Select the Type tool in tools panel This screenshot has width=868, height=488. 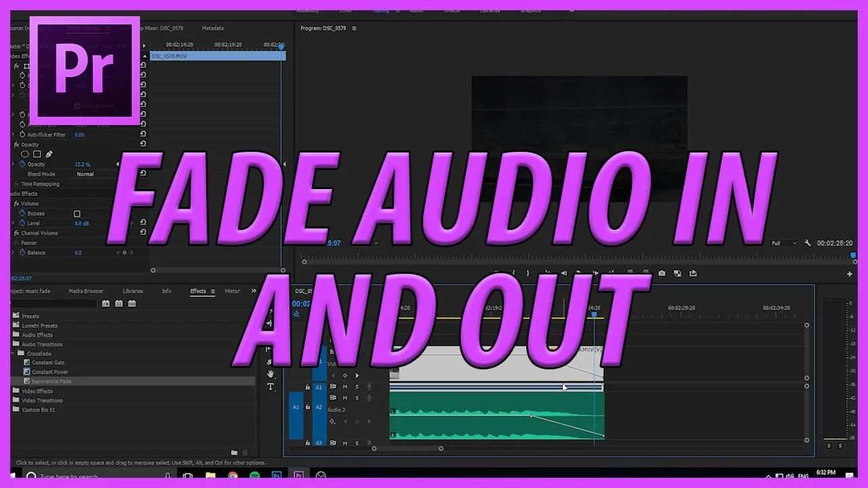click(x=271, y=386)
